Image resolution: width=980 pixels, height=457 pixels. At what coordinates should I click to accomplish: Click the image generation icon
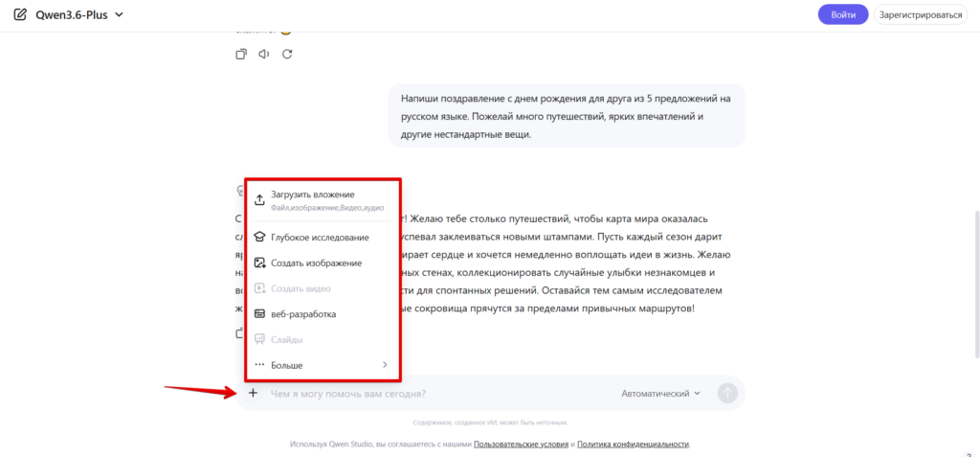[x=260, y=263]
